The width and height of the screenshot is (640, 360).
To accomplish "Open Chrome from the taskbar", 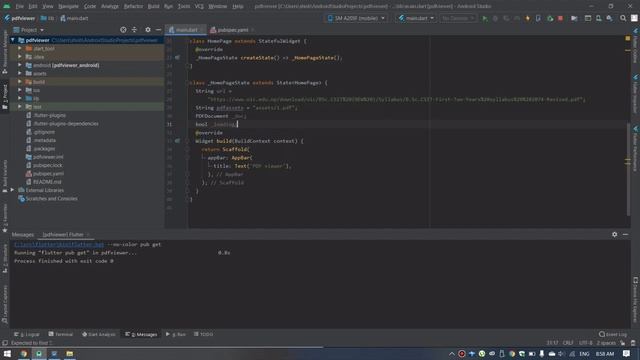I will pos(24,354).
